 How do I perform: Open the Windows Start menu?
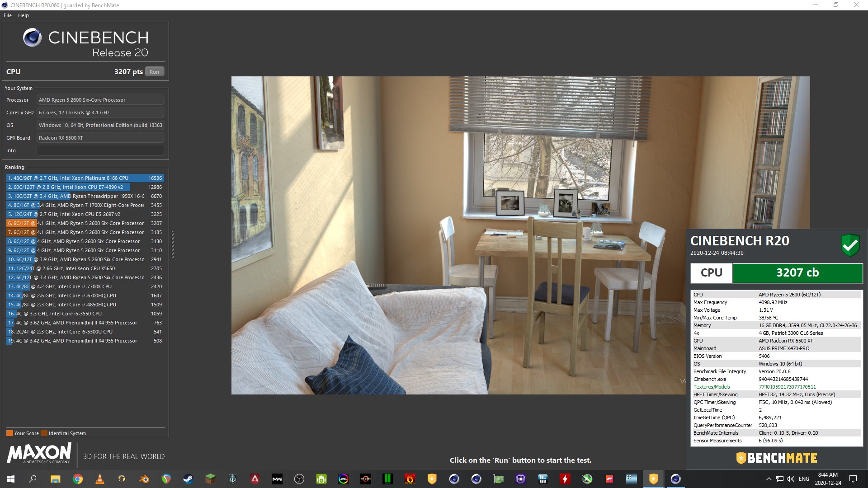click(x=11, y=479)
